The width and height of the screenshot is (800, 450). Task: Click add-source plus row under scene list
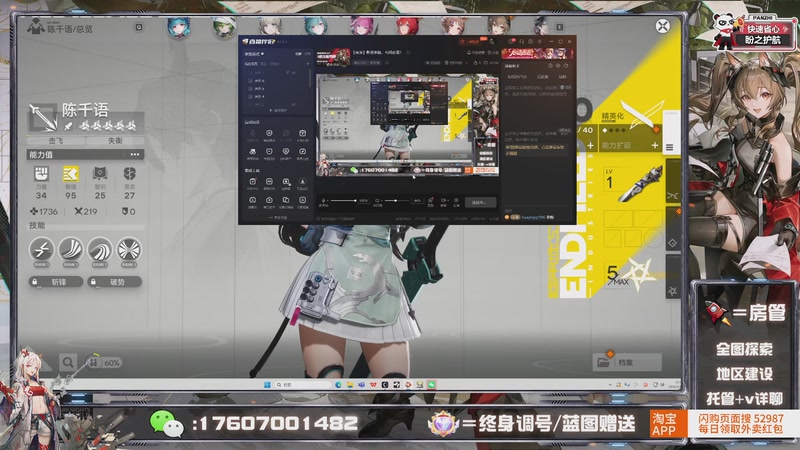tap(277, 110)
